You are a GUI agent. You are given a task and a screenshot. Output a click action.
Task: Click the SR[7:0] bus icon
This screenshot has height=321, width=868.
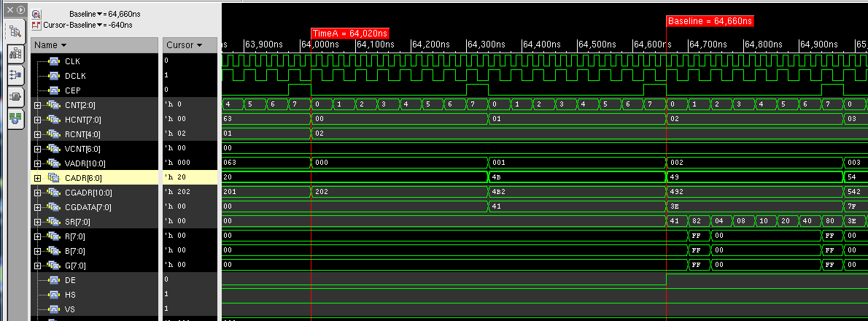point(54,221)
